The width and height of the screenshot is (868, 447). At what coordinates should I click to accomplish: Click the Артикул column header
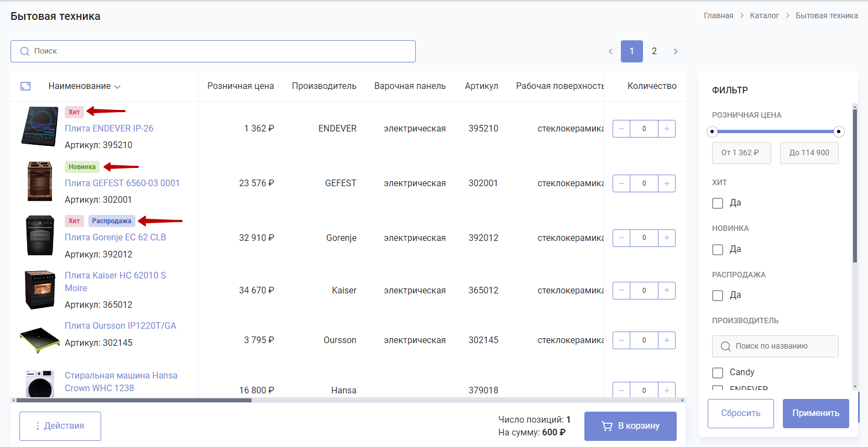click(x=482, y=86)
